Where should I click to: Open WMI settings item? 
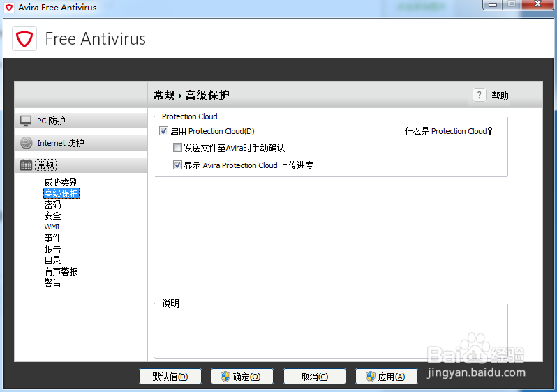(52, 227)
